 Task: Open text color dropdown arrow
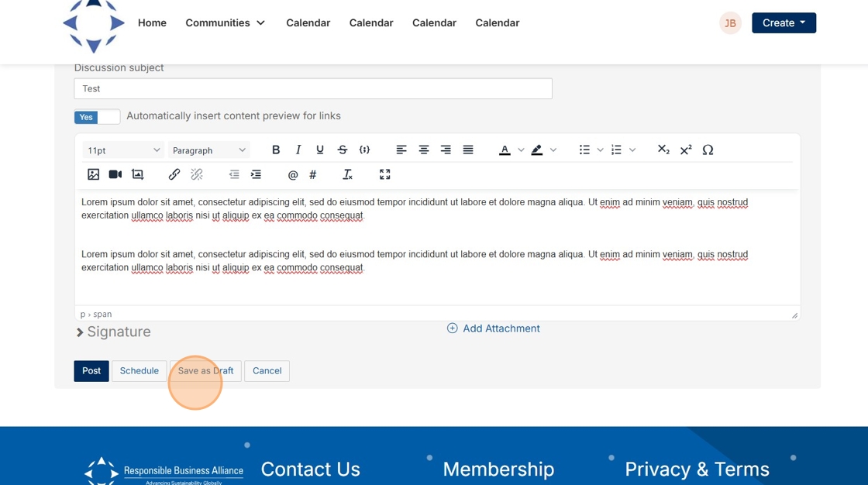(521, 150)
